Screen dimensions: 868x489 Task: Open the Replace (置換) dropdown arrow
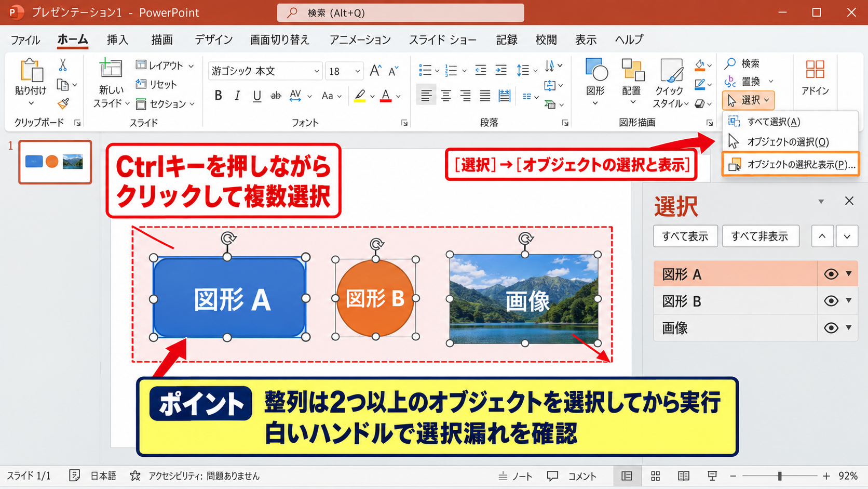tap(771, 82)
